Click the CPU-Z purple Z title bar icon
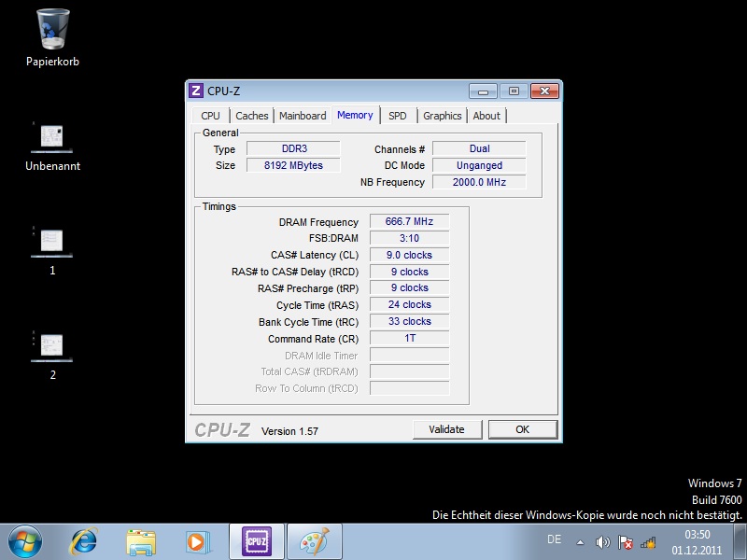747x560 pixels. click(x=196, y=91)
